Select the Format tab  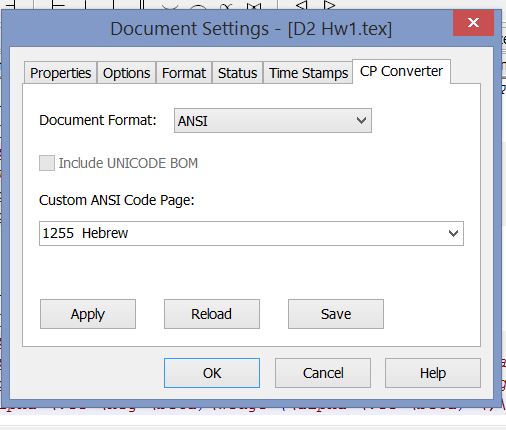click(184, 73)
